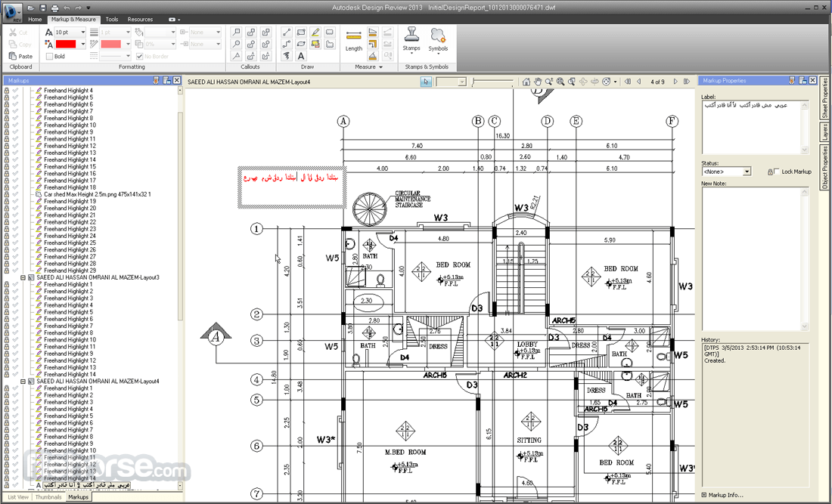Open the Thumbnails tab
Image resolution: width=832 pixels, height=504 pixels.
click(48, 497)
